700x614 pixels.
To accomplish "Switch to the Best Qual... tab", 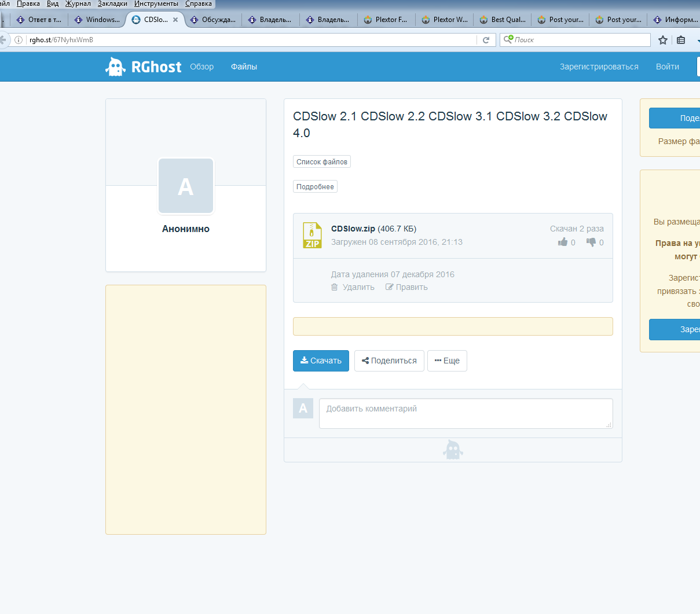I will 502,20.
